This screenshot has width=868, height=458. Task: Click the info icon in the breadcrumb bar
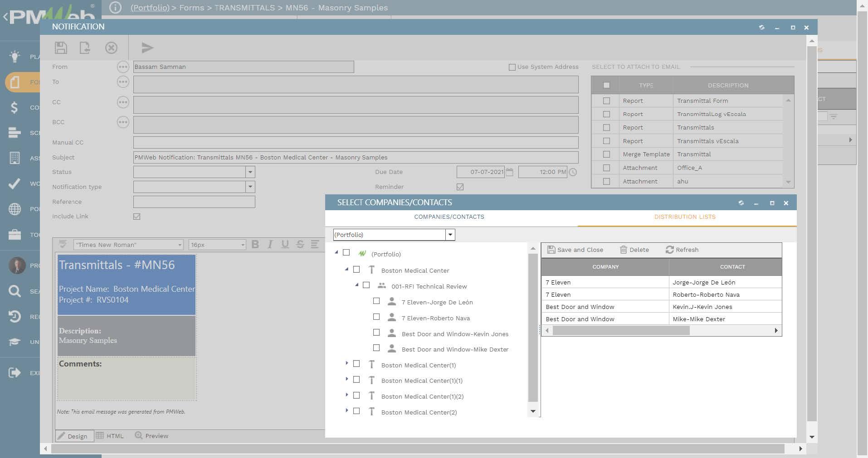tap(115, 8)
